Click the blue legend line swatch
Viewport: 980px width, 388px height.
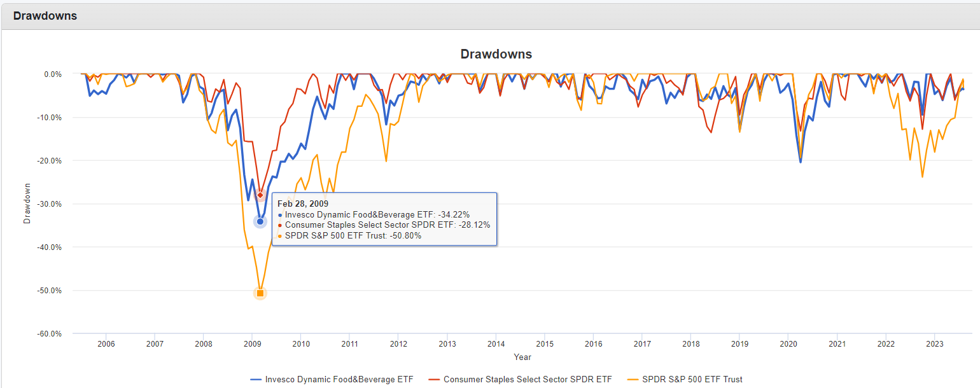pos(256,380)
